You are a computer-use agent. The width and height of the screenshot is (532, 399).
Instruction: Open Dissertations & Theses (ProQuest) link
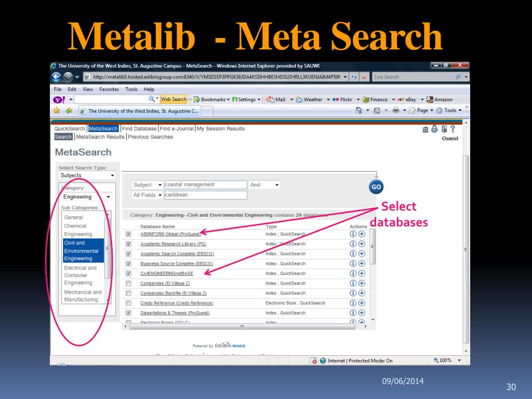(175, 313)
